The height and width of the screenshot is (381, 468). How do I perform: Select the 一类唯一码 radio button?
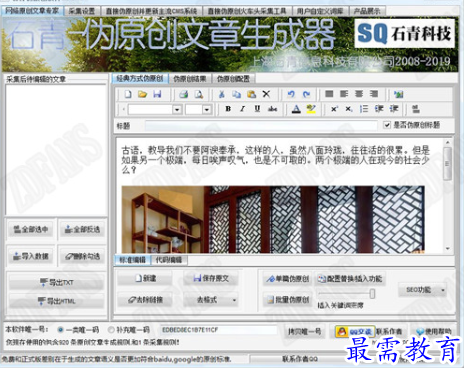(x=60, y=330)
